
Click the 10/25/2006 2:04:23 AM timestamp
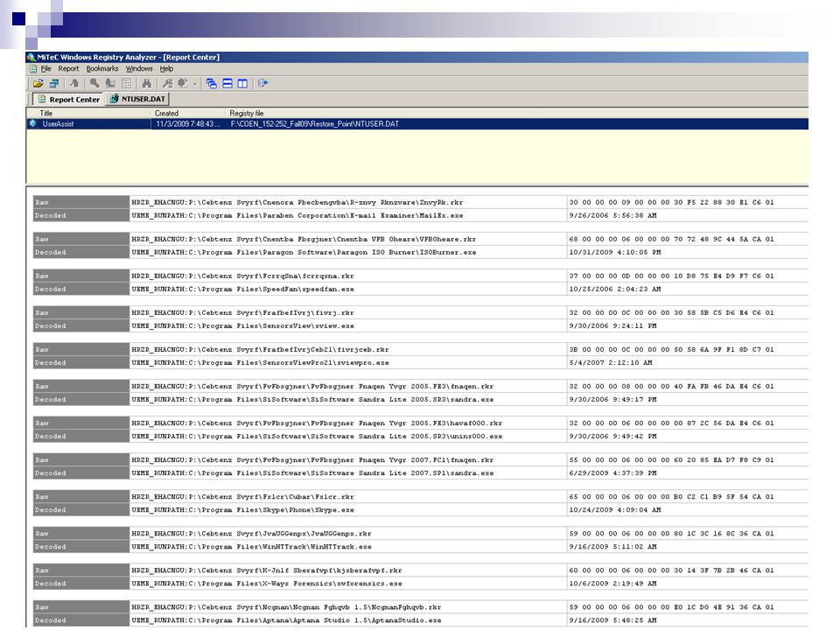615,290
